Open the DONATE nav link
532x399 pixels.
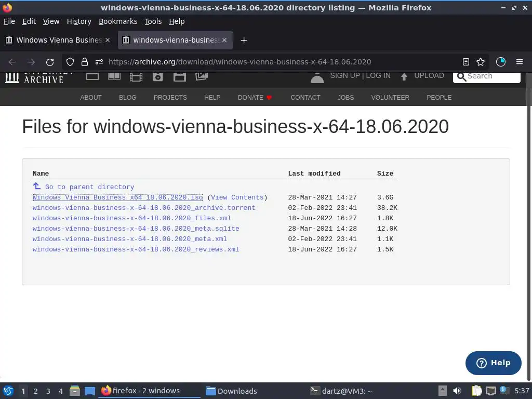click(x=255, y=97)
